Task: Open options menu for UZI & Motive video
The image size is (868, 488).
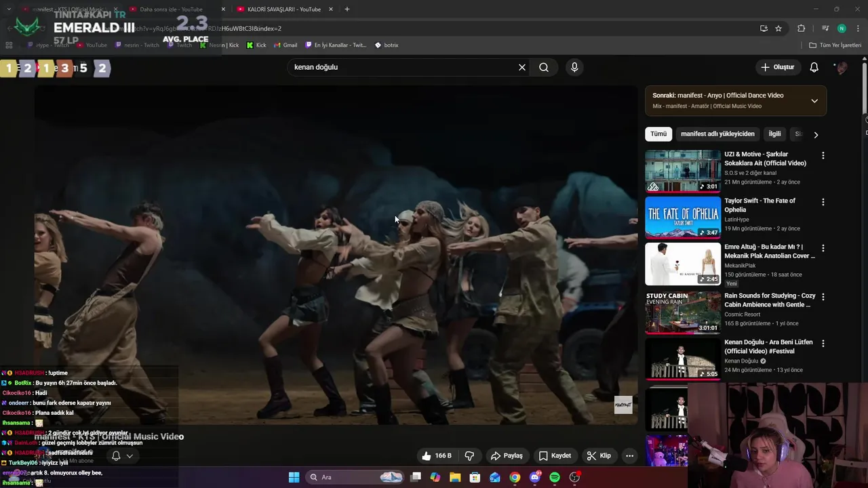Action: pyautogui.click(x=823, y=155)
